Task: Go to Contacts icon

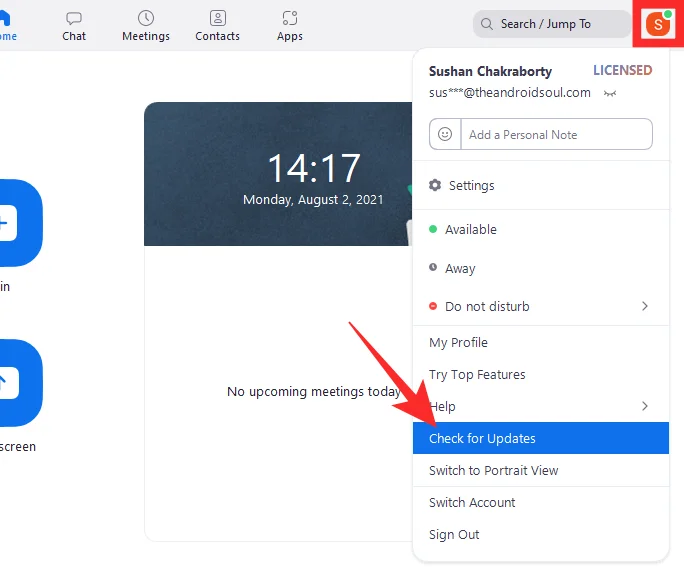Action: 217,18
